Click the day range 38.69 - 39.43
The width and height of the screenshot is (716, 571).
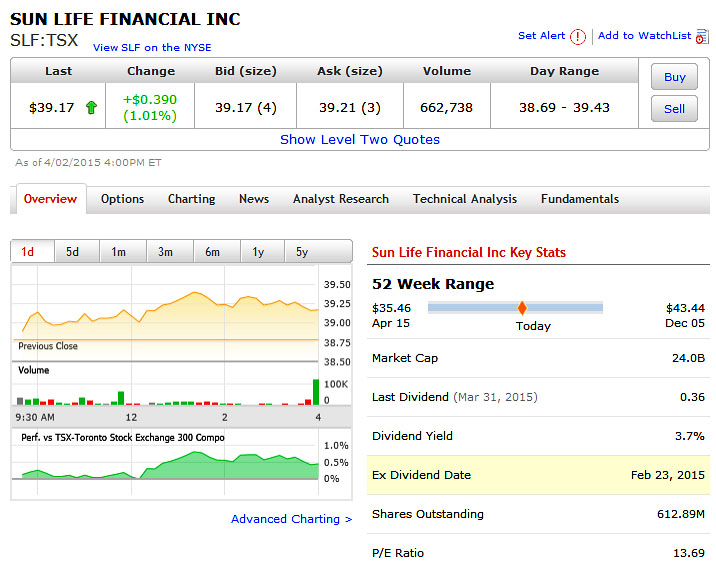(564, 108)
